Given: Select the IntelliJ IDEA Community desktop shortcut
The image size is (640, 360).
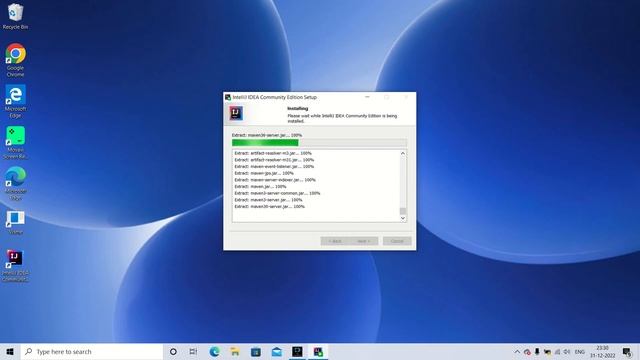Looking at the screenshot, I should (x=16, y=265).
